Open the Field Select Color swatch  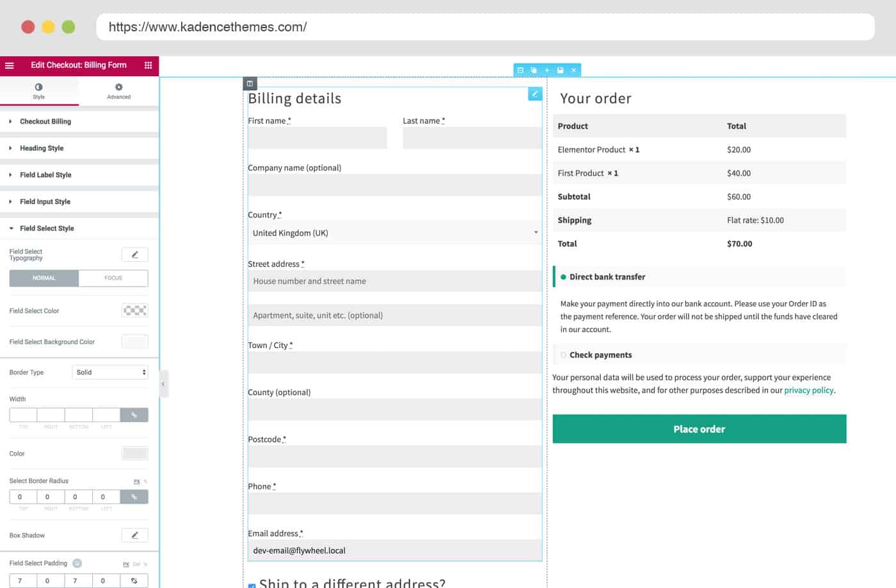[134, 311]
